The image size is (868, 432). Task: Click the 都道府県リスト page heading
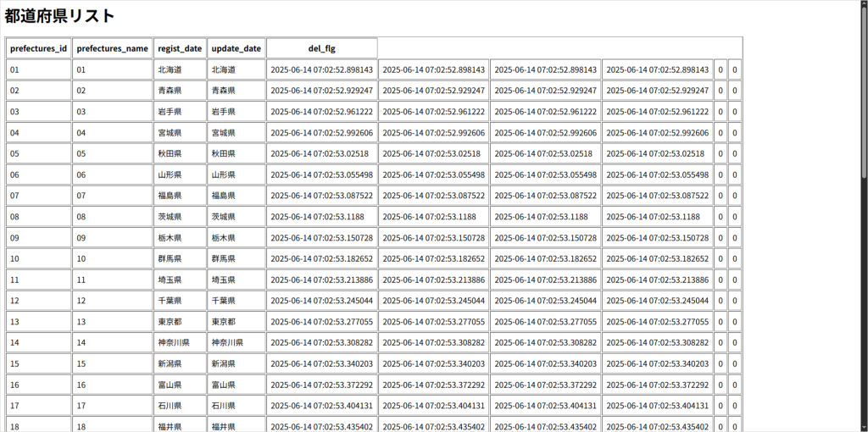pos(59,16)
